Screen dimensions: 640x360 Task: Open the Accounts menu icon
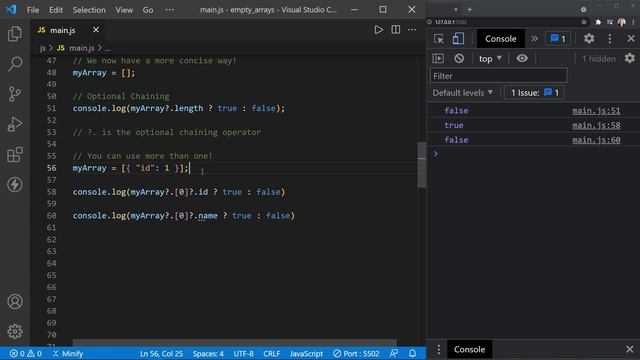pyautogui.click(x=15, y=302)
